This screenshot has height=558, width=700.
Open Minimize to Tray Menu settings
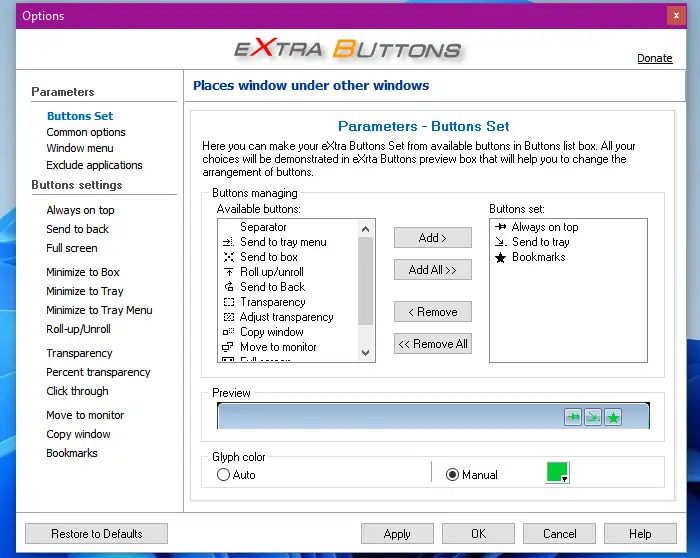pos(99,310)
